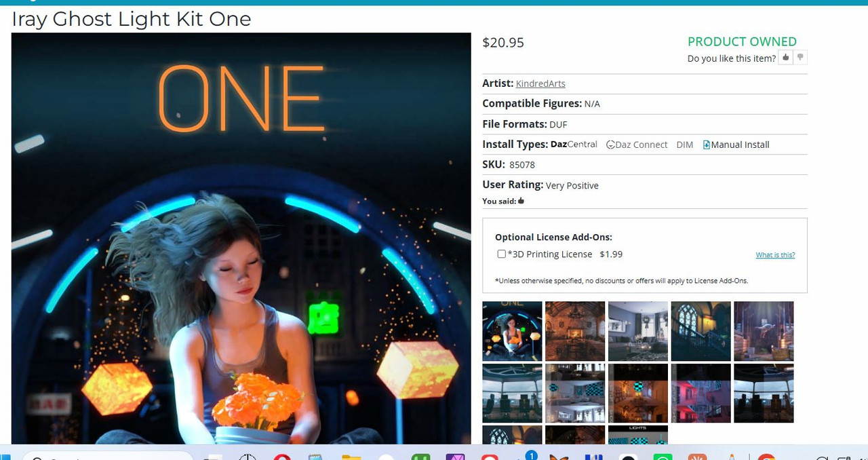Open the thumbnail labeled LIGHTS
The height and width of the screenshot is (460, 868).
pos(638,435)
